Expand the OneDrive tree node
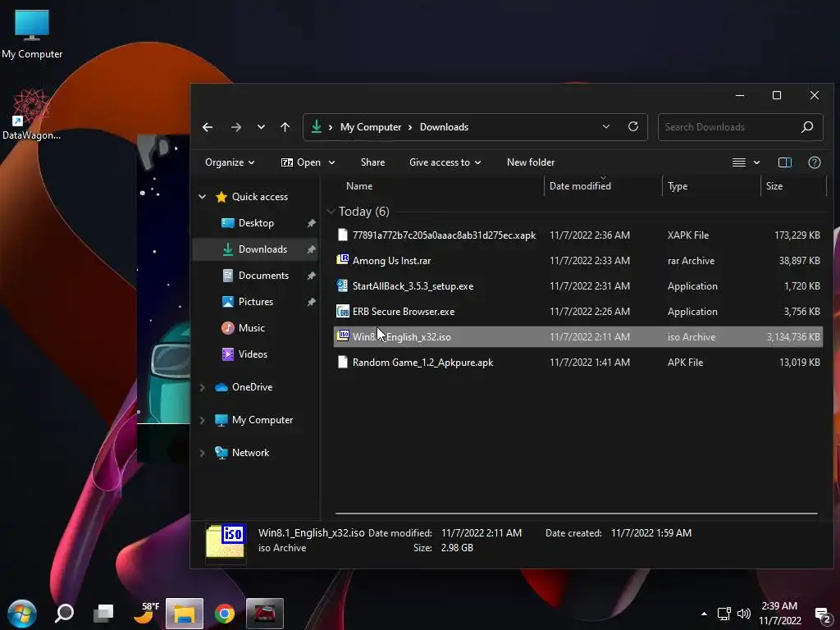Viewport: 840px width, 630px height. [203, 387]
